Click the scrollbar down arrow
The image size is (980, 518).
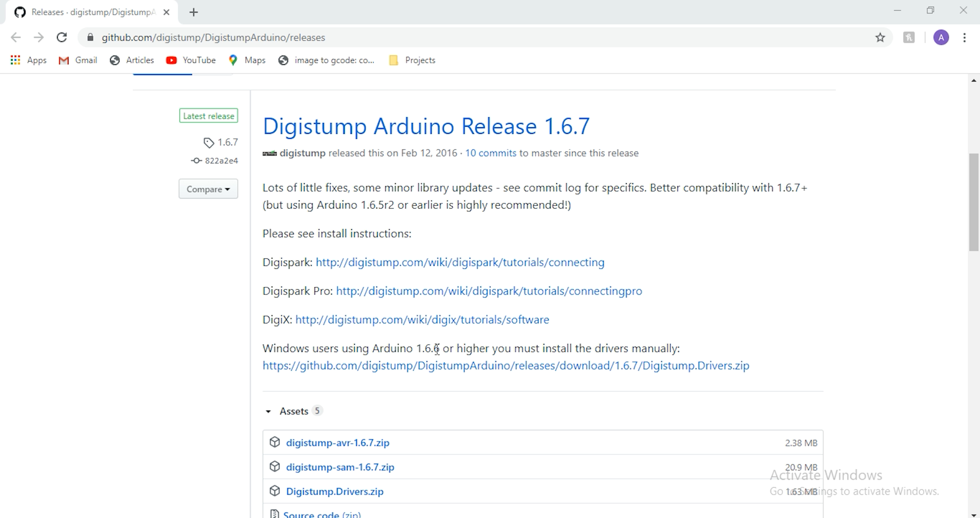(974, 514)
